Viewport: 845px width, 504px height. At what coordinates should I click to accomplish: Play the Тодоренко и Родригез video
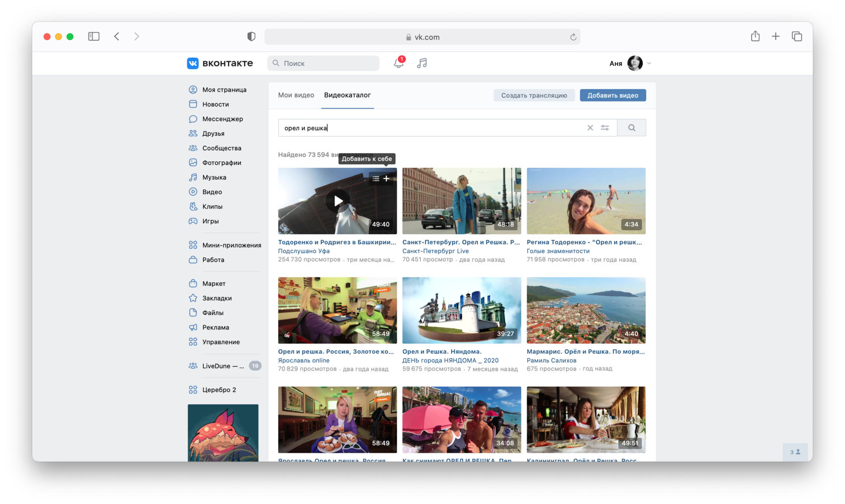click(337, 201)
